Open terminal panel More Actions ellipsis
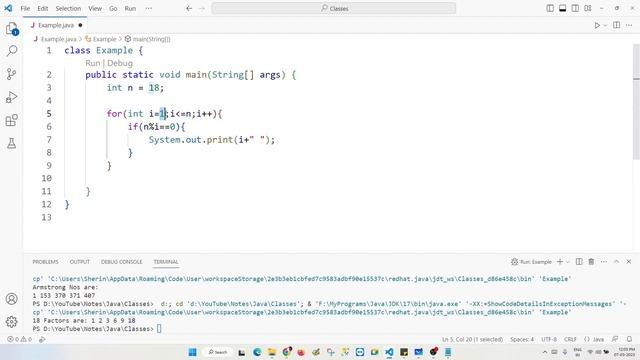Viewport: 640px width, 360px height. pyautogui.click(x=604, y=262)
